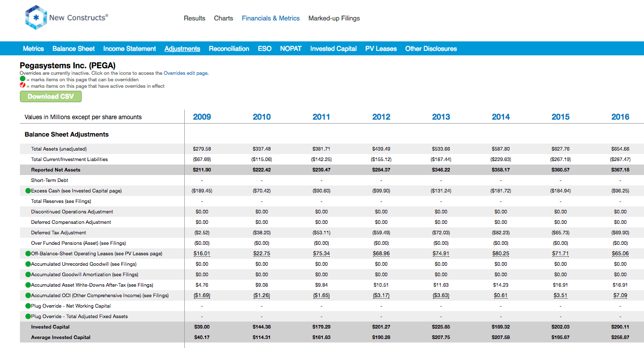
Task: Select override icon for Plug Override - Total Adjusted Fixed Assets
Action: (x=28, y=317)
